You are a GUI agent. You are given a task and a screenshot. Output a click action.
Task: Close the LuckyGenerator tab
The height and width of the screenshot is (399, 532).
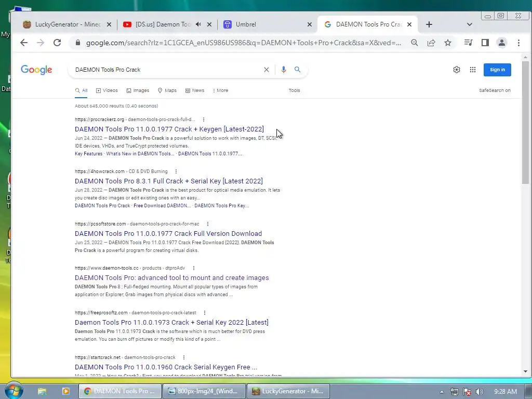(x=109, y=24)
